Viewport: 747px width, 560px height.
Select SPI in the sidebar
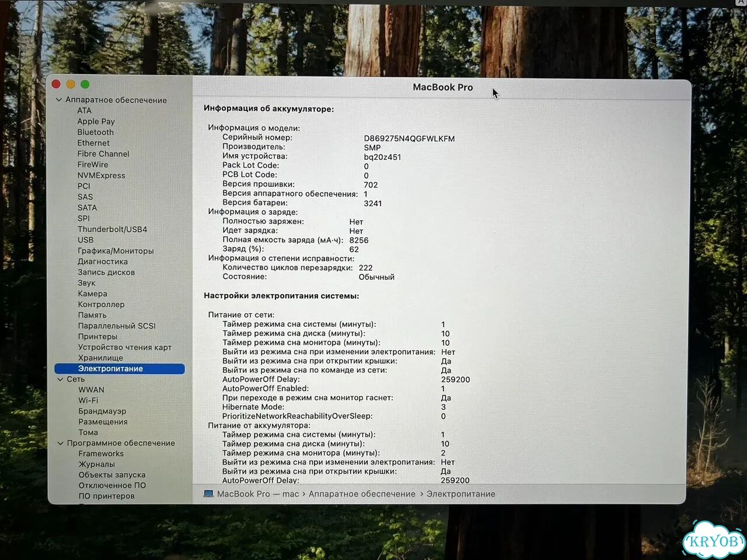84,218
